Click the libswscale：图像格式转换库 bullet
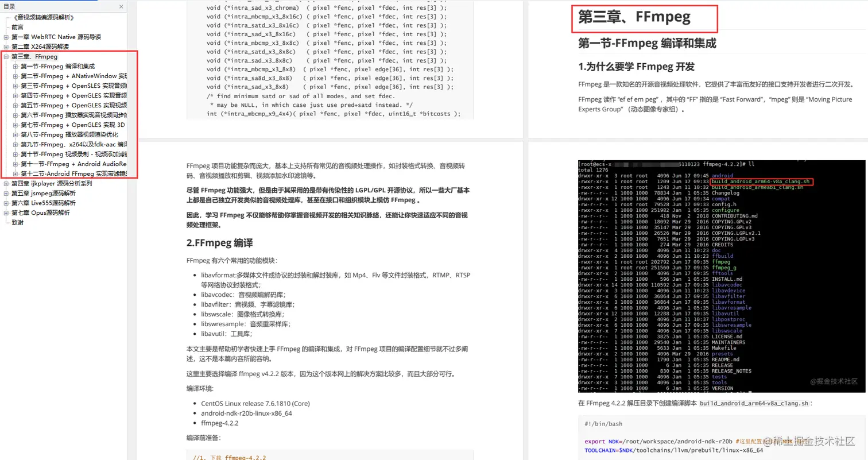Image resolution: width=868 pixels, height=460 pixels. pyautogui.click(x=242, y=314)
